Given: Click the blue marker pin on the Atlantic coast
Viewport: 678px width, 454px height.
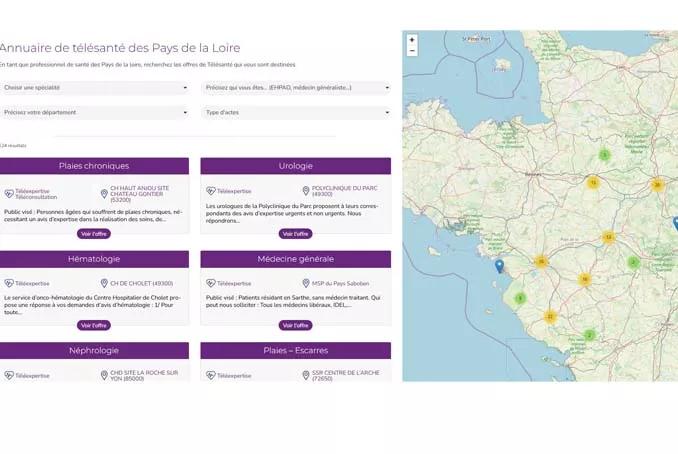Looking at the screenshot, I should 499,267.
